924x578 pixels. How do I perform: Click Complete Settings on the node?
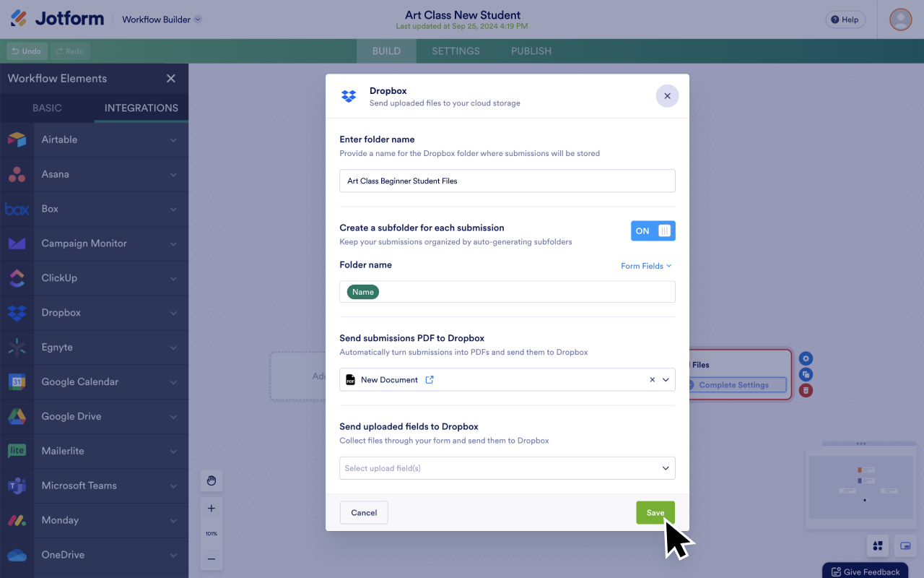tap(734, 385)
